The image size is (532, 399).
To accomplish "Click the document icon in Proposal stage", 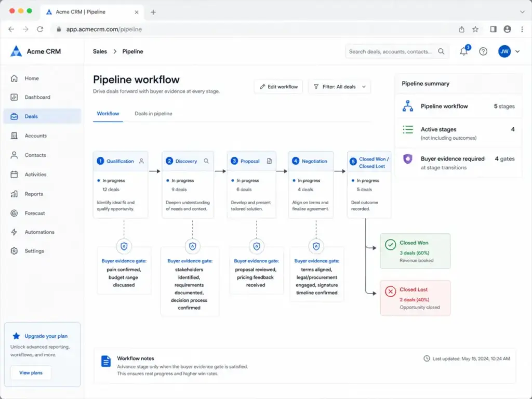I will pos(270,161).
